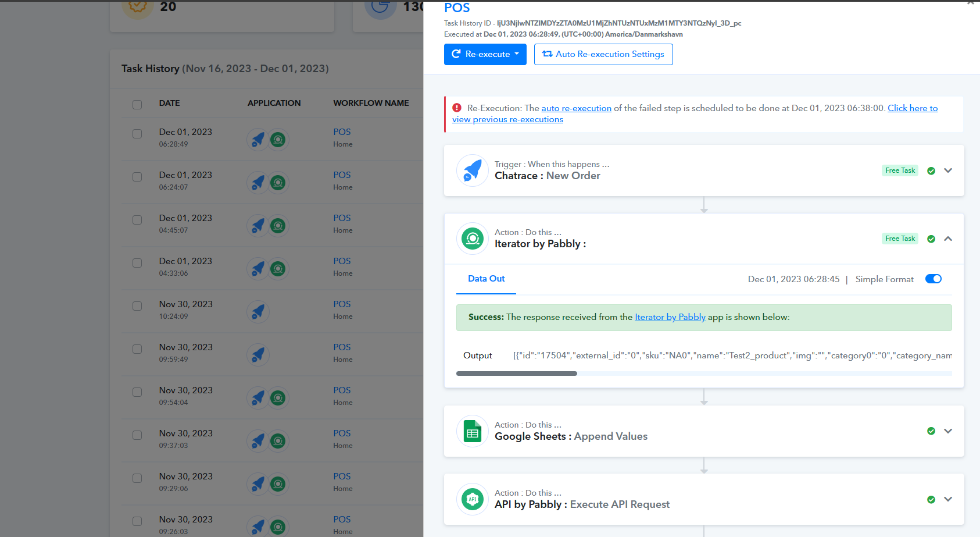980x537 pixels.
Task: Click Chatrace app icon in 06:24:07 row
Action: [x=258, y=183]
